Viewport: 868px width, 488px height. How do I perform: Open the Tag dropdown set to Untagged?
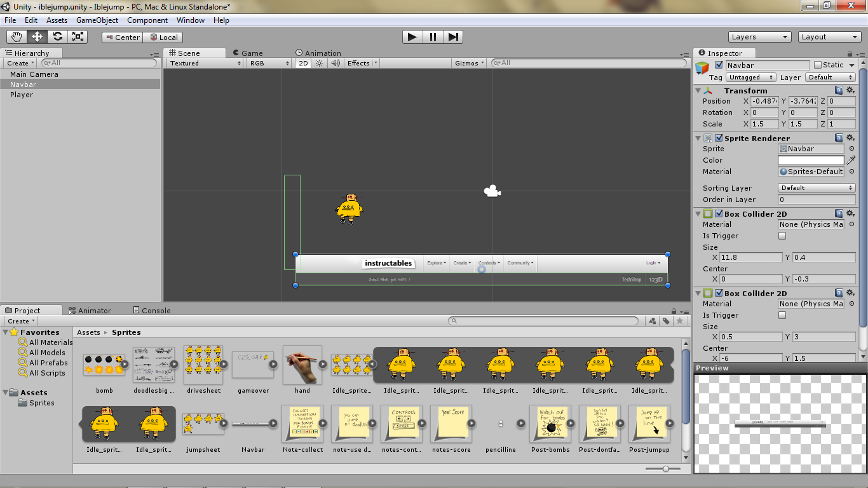coord(752,77)
